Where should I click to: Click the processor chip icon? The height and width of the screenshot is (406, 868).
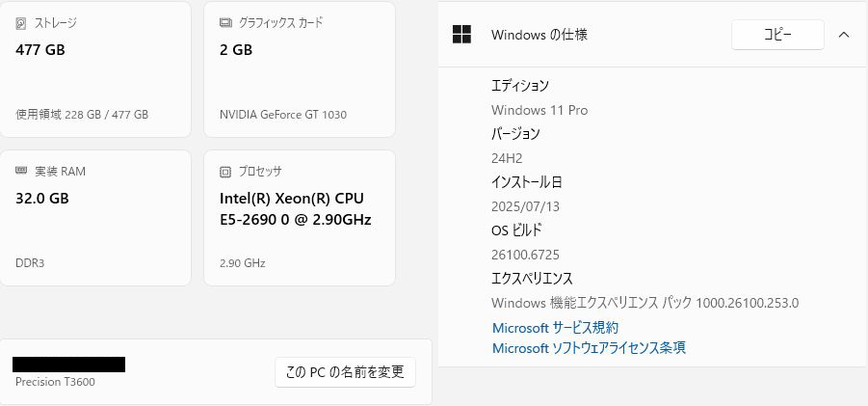click(x=225, y=172)
